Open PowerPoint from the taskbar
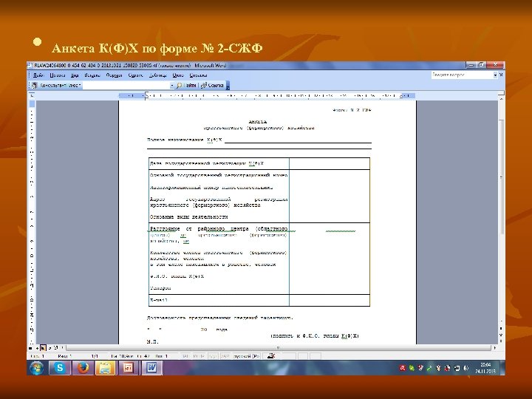This screenshot has width=532, height=399. click(129, 368)
